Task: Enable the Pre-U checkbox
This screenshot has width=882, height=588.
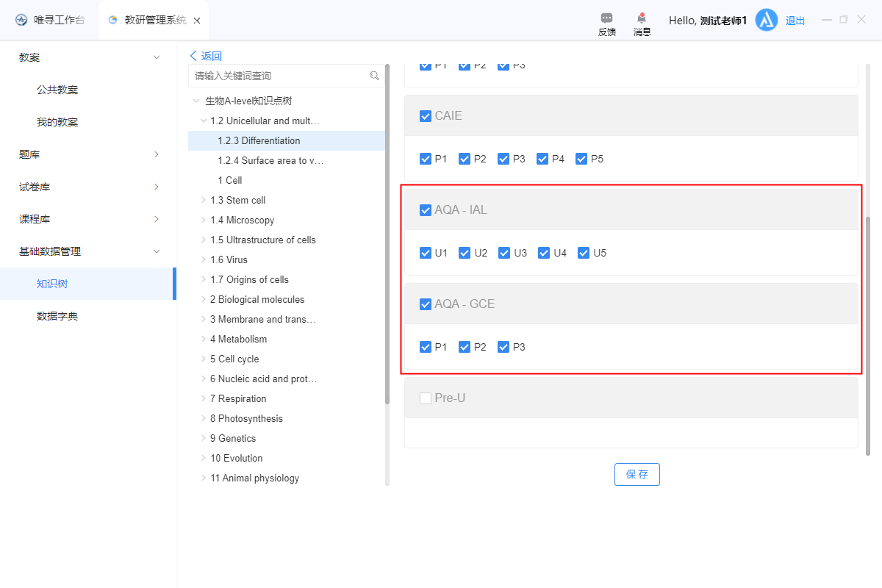Action: pos(426,398)
